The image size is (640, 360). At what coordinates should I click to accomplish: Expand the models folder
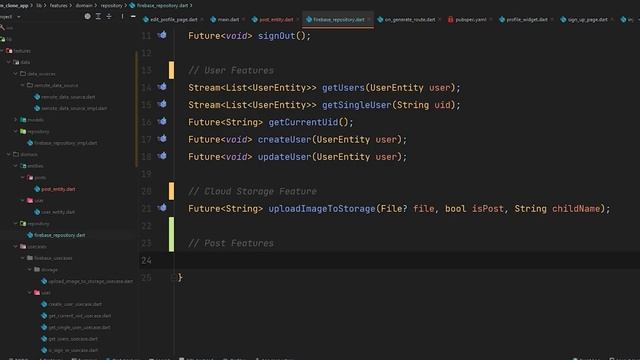16,120
